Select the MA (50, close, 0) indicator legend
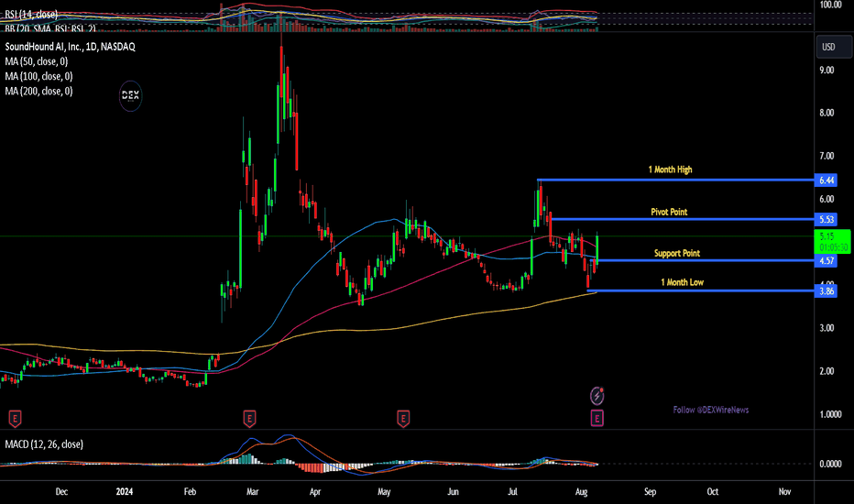The image size is (854, 504). coord(37,61)
